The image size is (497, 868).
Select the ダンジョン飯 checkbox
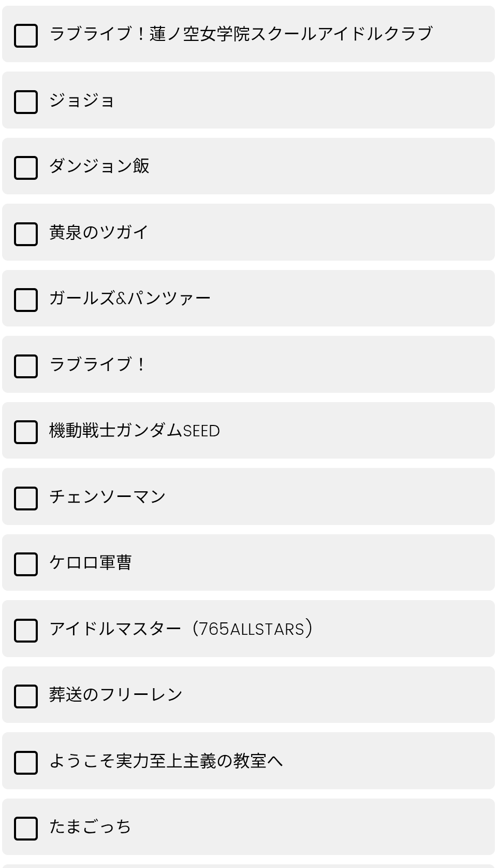tap(26, 167)
